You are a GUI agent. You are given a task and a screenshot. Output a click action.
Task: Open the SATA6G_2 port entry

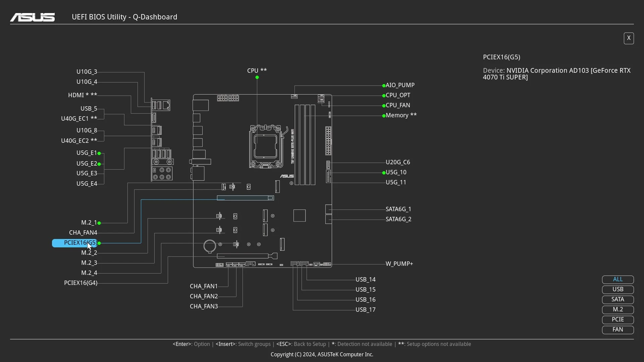[398, 219]
